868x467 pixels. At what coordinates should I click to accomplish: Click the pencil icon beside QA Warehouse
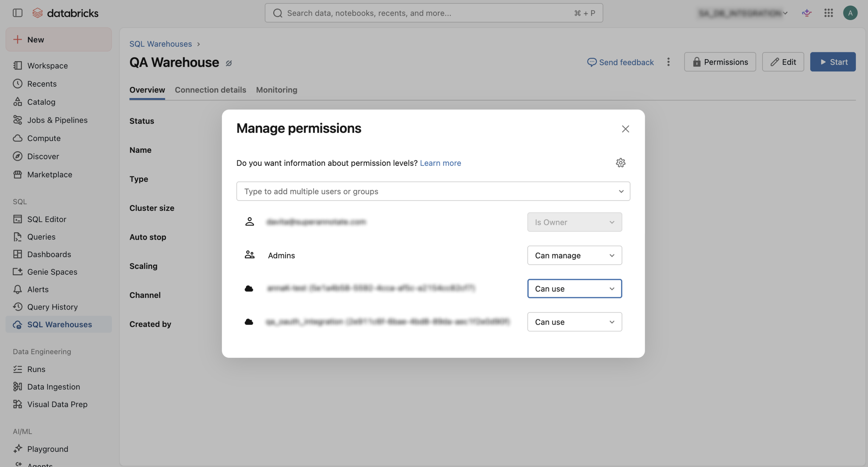[x=229, y=63]
